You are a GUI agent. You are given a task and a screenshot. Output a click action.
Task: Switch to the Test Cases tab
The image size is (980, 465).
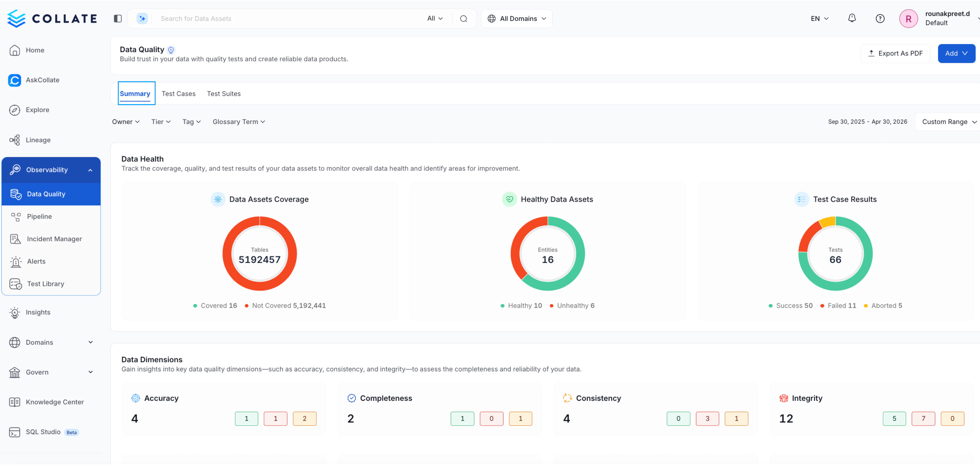point(179,93)
